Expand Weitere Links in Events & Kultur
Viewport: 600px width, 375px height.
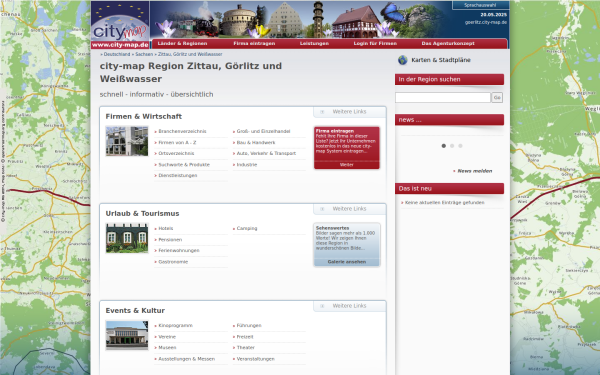pyautogui.click(x=349, y=306)
